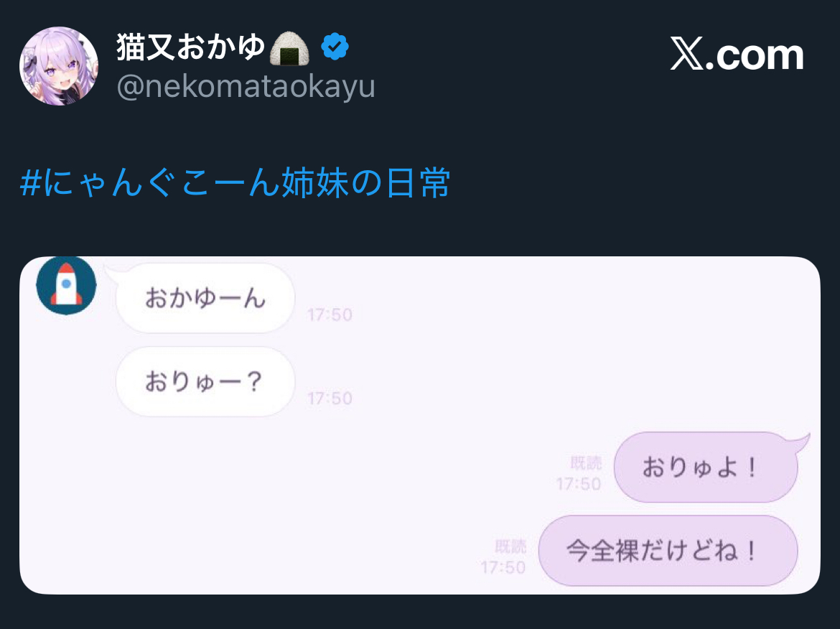Click the display name 猫又おかゆ
This screenshot has height=629, width=840.
point(191,47)
